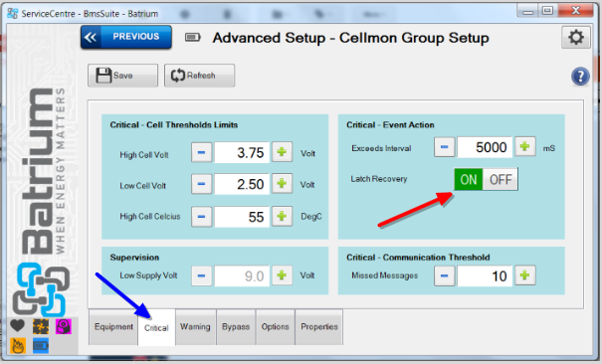Screen dimensions: 602x364
Task: Open the Bypass tab
Action: tap(236, 327)
